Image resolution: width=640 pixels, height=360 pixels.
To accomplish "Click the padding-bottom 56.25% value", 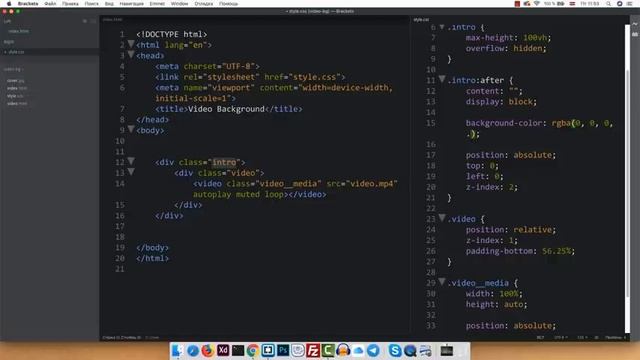I will click(x=557, y=251).
